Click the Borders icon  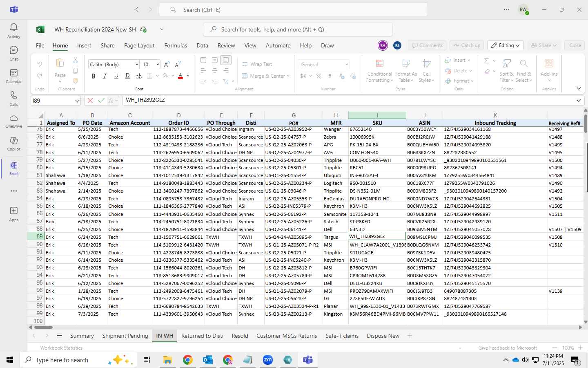(x=150, y=76)
